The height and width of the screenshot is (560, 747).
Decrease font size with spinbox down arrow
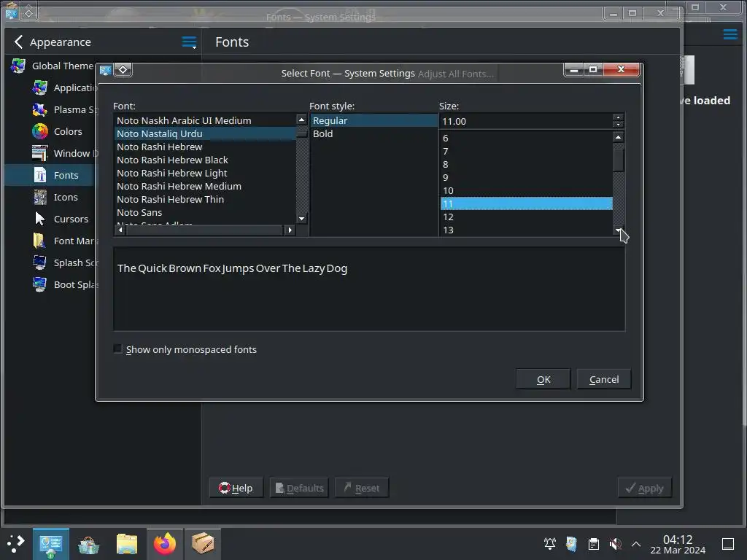point(618,125)
